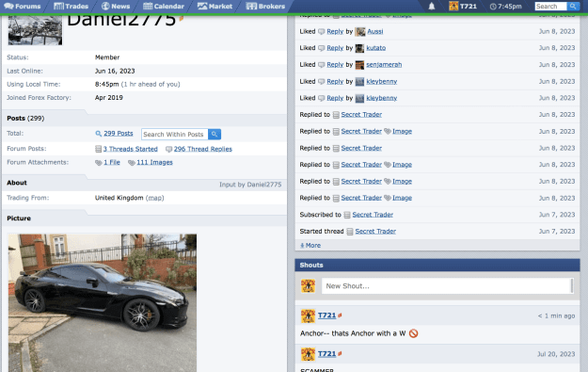Click the 'Jun 16, 2023' last online value

tap(115, 71)
